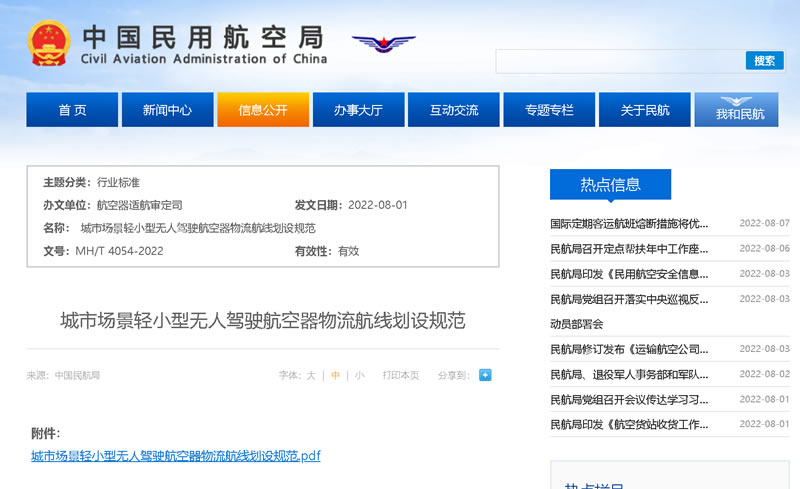Open the 我和民航 menu item
Viewport: 800px width, 489px height.
click(736, 110)
